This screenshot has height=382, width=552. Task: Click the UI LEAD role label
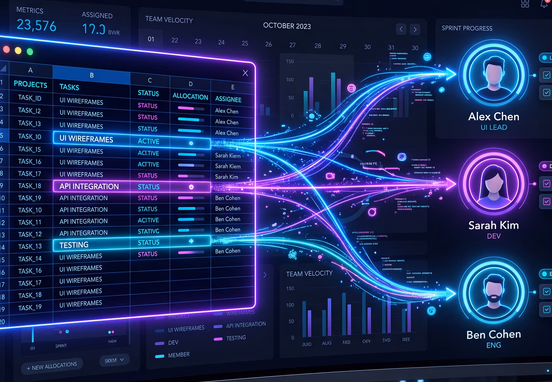pos(494,127)
